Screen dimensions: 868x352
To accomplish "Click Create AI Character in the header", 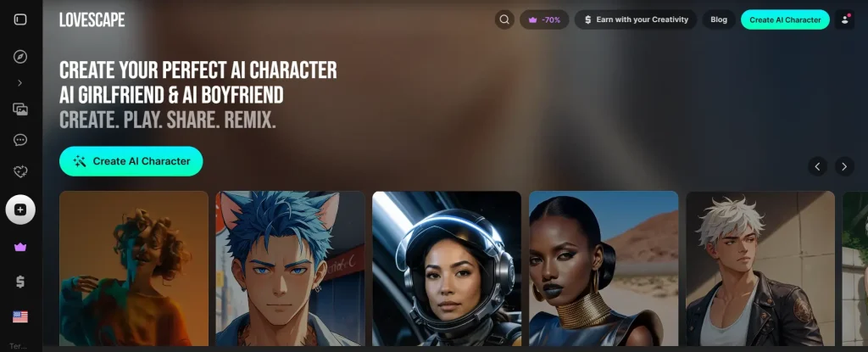I will (785, 20).
